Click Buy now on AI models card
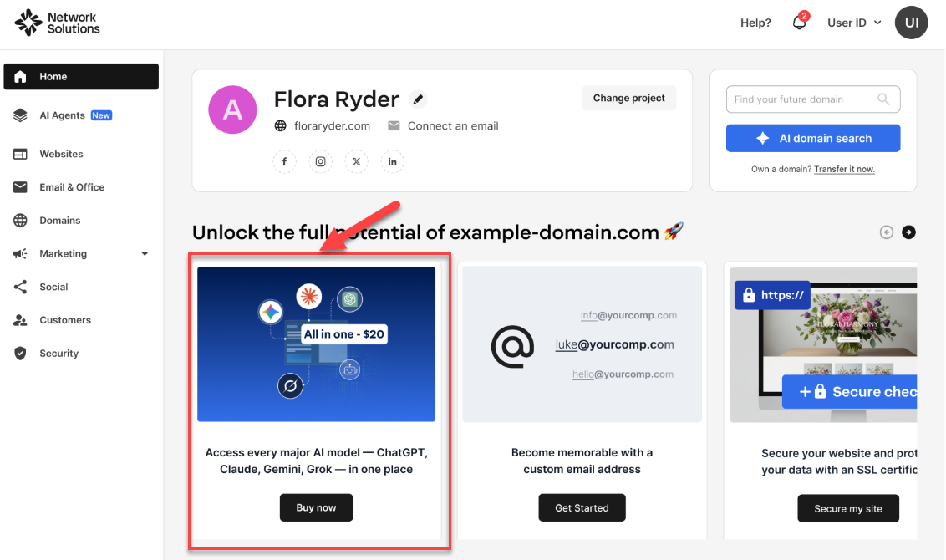 pos(316,507)
